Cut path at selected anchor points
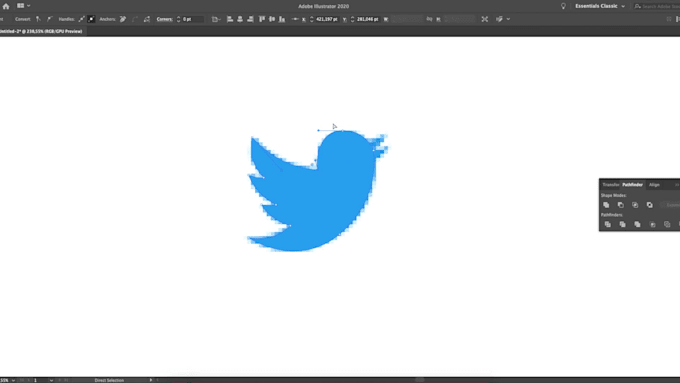The image size is (680, 383). (147, 19)
